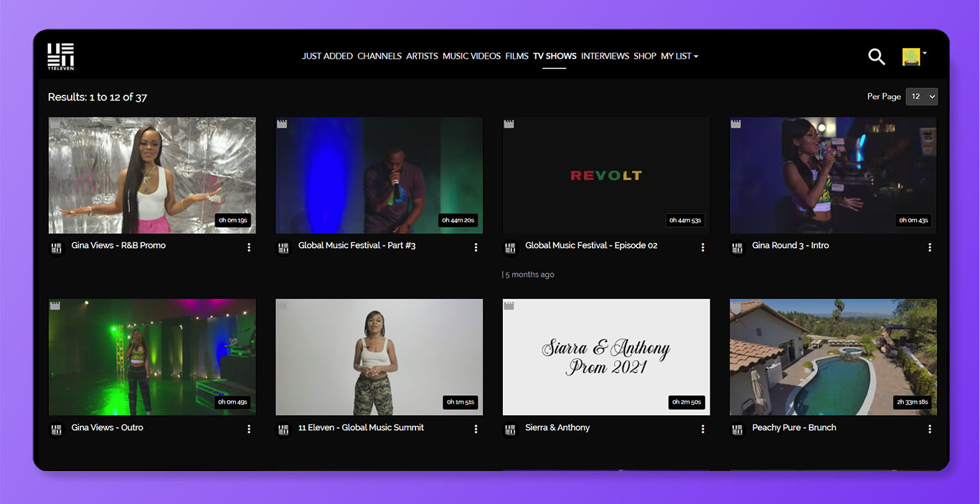The height and width of the screenshot is (504, 980).
Task: Expand the My List menu
Action: click(679, 56)
